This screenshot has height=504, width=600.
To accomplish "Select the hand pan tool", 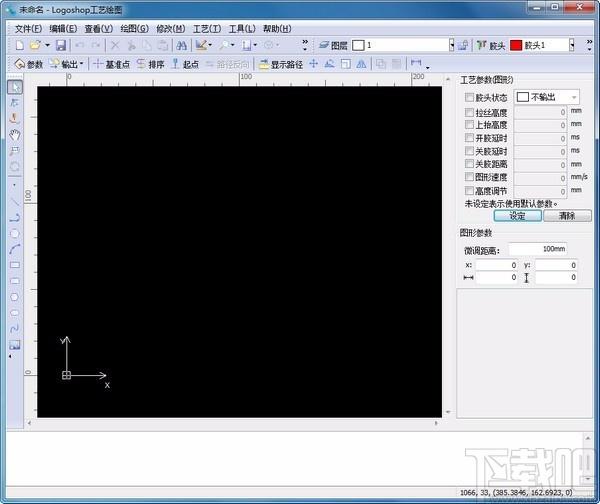I will (15, 133).
